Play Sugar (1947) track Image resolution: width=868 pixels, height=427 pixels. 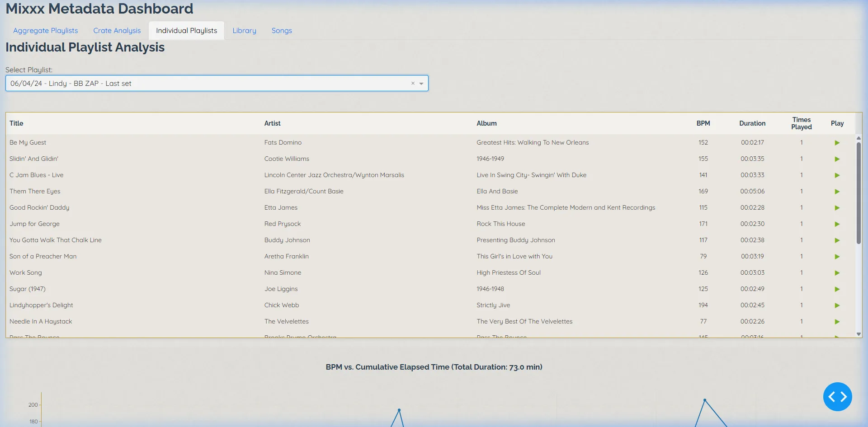[x=837, y=289]
